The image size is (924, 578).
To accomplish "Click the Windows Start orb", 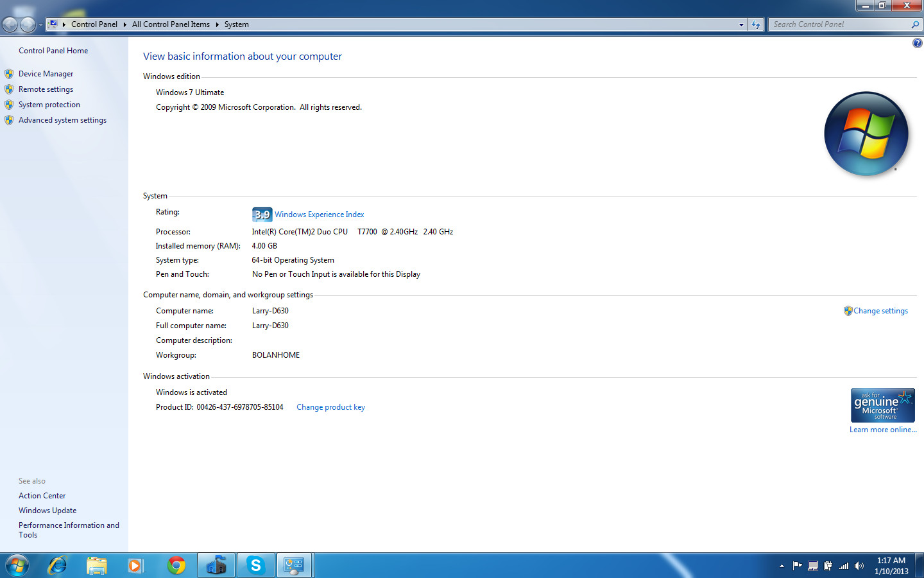I will [17, 565].
